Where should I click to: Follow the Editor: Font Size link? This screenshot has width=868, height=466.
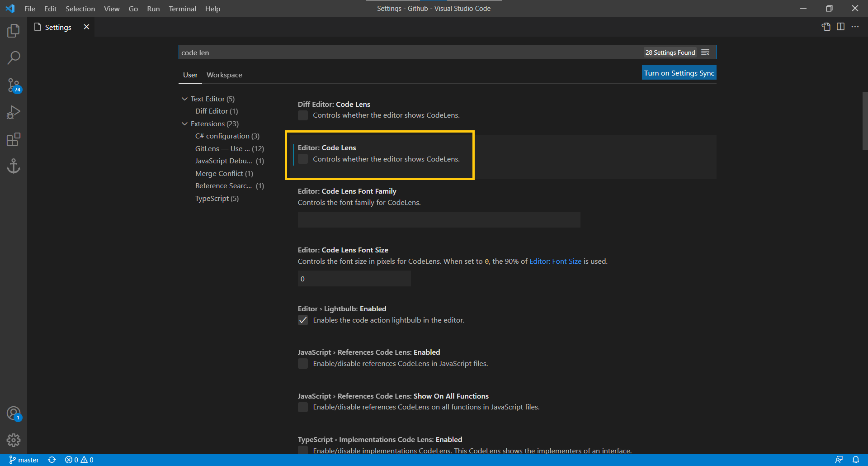click(x=555, y=262)
